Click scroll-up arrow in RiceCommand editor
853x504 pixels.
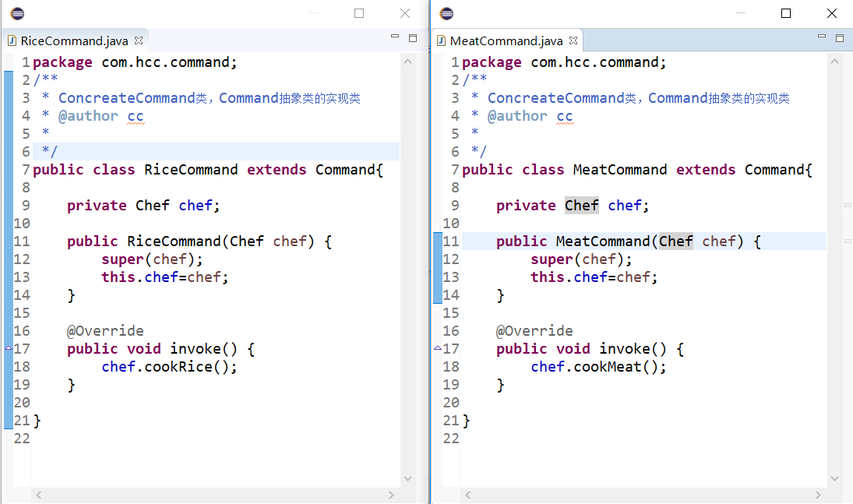pyautogui.click(x=408, y=62)
